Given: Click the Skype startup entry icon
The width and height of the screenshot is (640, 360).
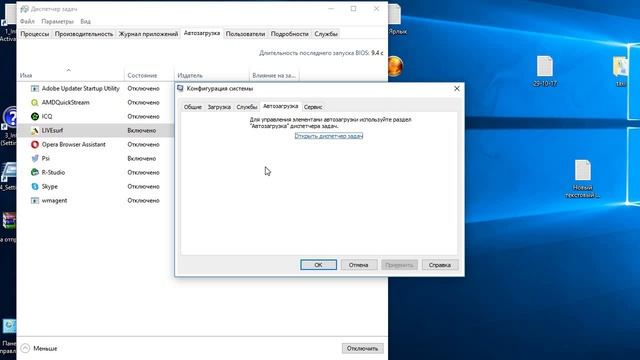Looking at the screenshot, I should click(x=35, y=187).
